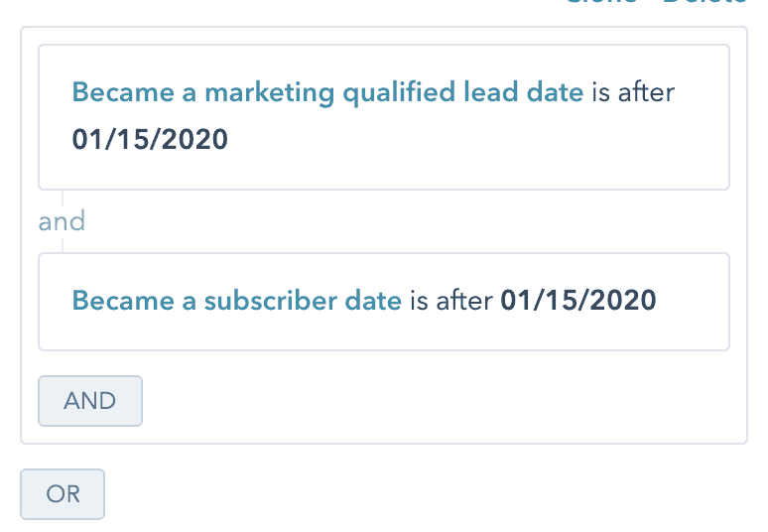Click the partially visible Clone link
Image resolution: width=768 pixels, height=532 pixels.
pyautogui.click(x=598, y=3)
